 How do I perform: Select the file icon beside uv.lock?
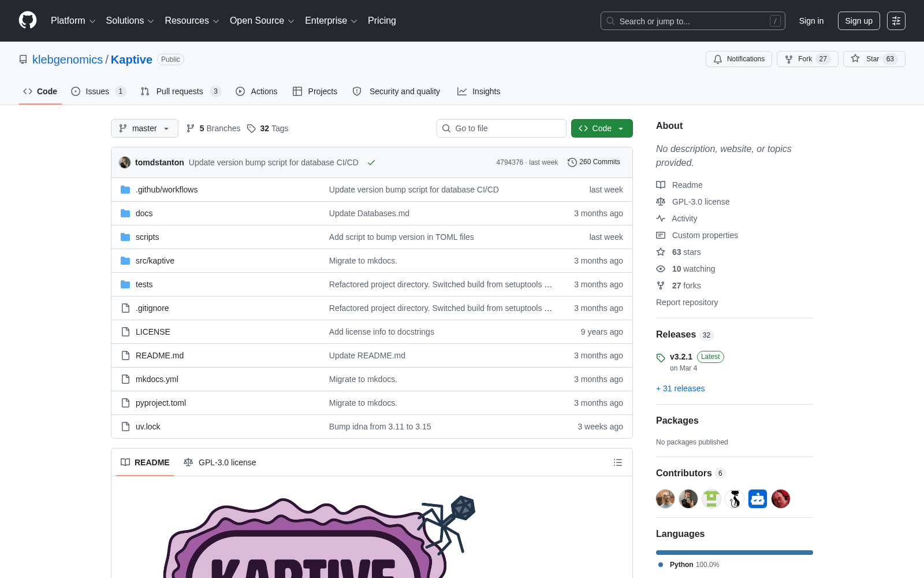pos(125,427)
